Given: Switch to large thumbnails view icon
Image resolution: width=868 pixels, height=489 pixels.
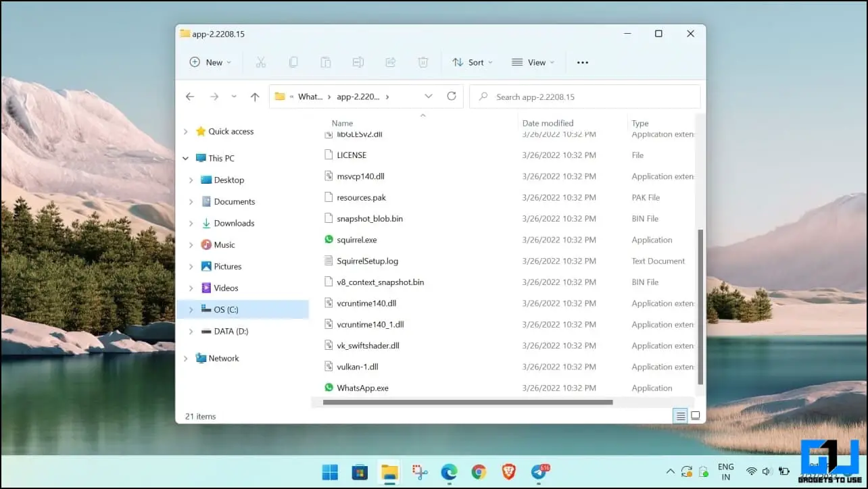Looking at the screenshot, I should pos(695,416).
